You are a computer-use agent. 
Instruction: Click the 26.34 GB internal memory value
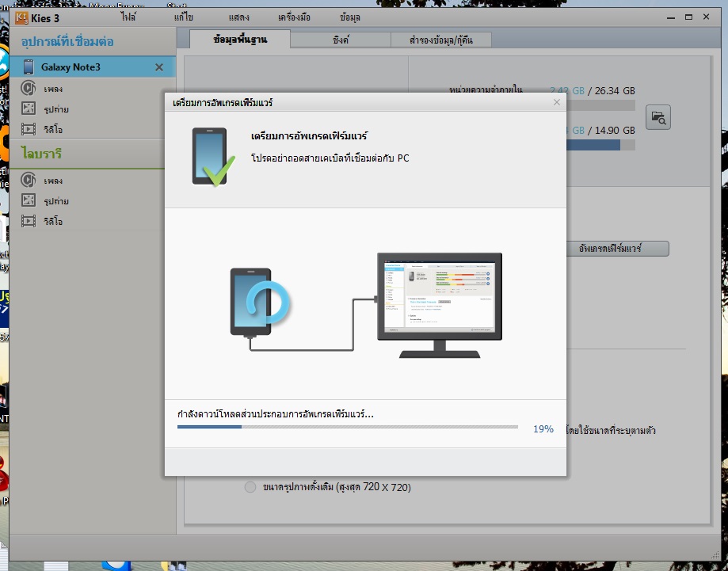tap(615, 90)
